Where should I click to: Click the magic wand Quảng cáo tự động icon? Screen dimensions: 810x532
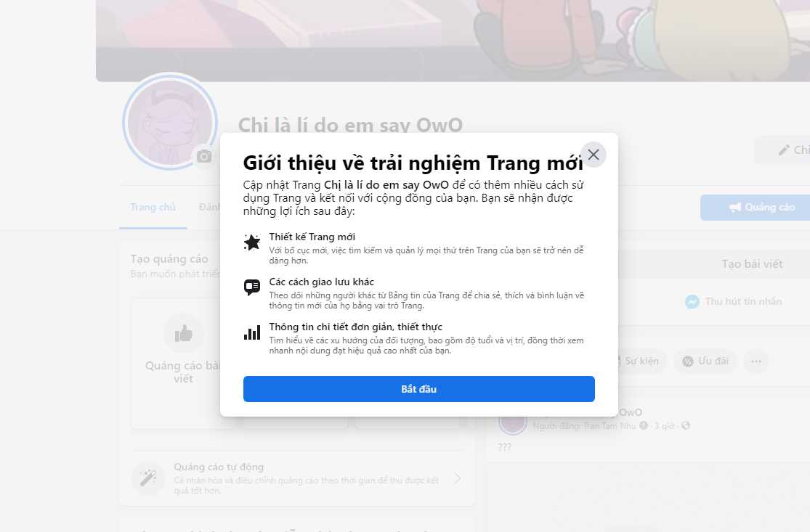[147, 478]
